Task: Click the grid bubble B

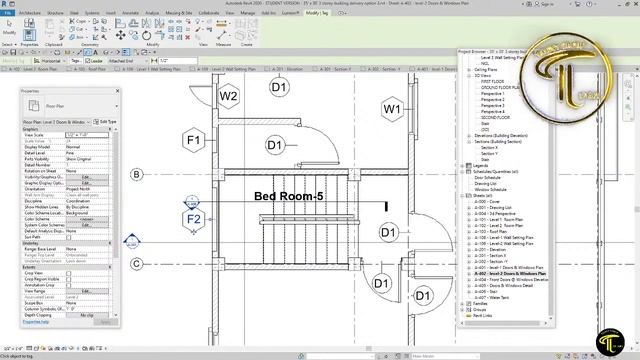Action: [137, 174]
